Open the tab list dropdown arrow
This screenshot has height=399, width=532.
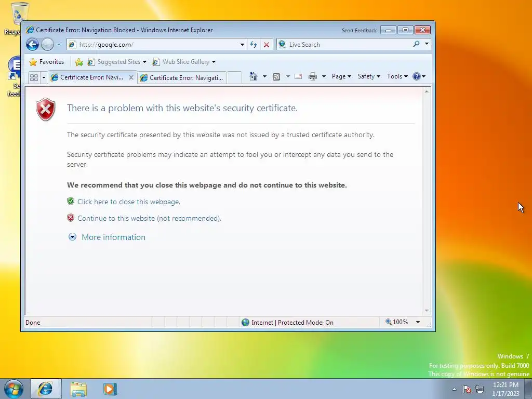tap(44, 78)
